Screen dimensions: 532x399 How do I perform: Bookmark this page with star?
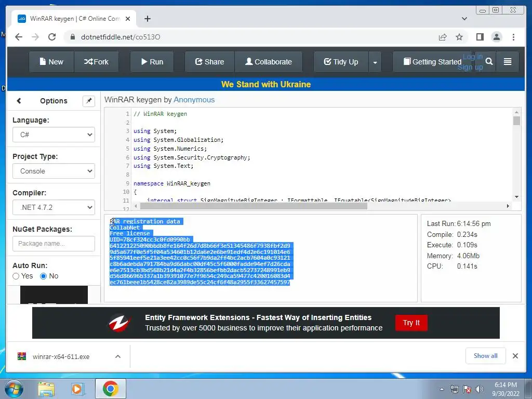point(459,37)
